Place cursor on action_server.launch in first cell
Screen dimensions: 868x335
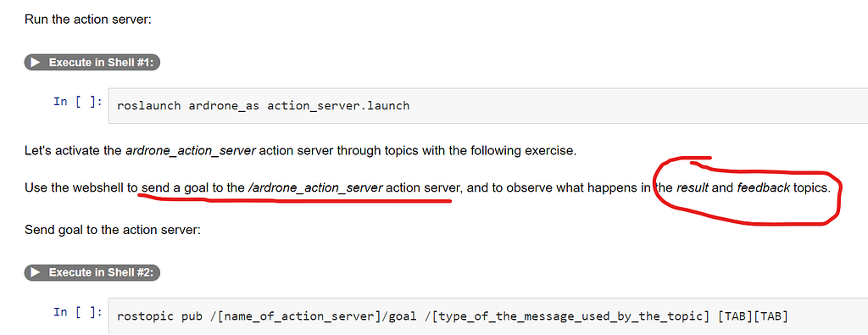click(338, 105)
